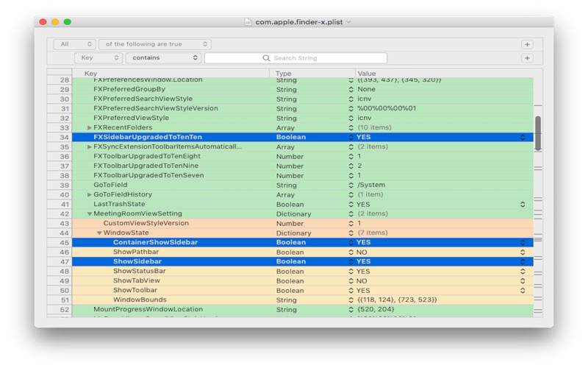Screen dimensions: 588x368
Task: Add a filter rule with top plus button
Action: [527, 44]
